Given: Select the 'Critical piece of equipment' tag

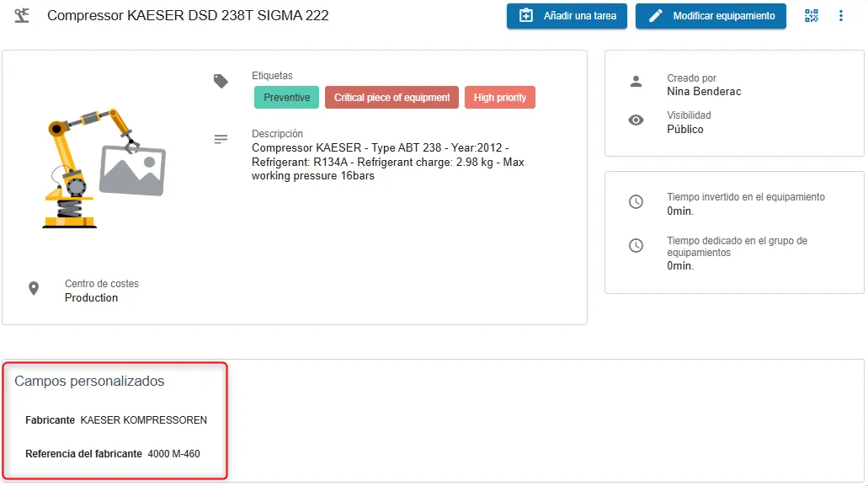Looking at the screenshot, I should click(392, 98).
